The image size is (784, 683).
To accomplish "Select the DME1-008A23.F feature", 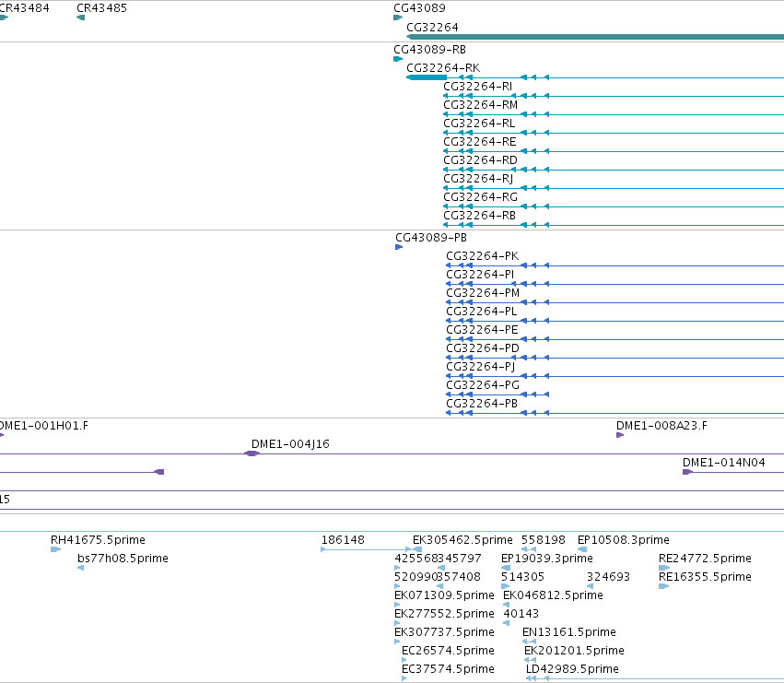I will pyautogui.click(x=661, y=426).
